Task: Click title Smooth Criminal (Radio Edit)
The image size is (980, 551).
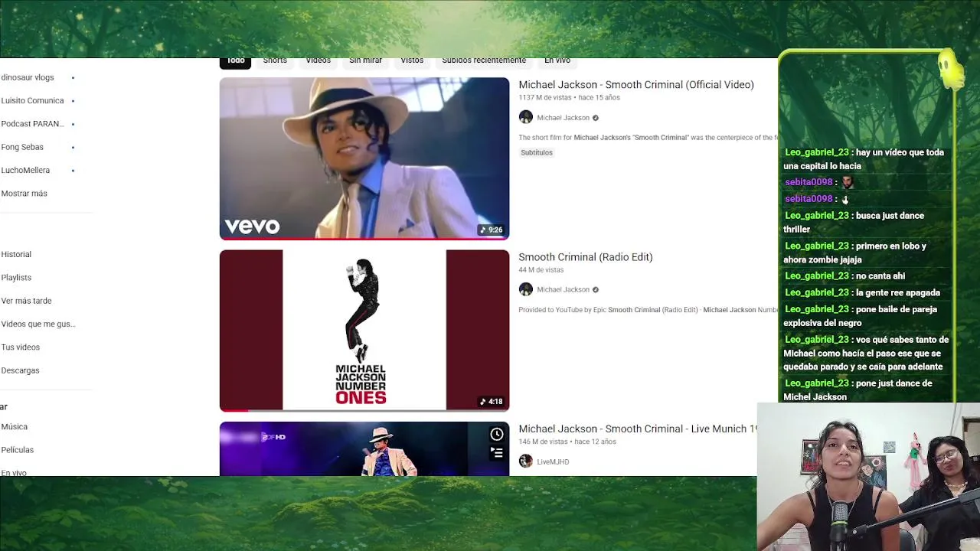Action: click(x=586, y=257)
